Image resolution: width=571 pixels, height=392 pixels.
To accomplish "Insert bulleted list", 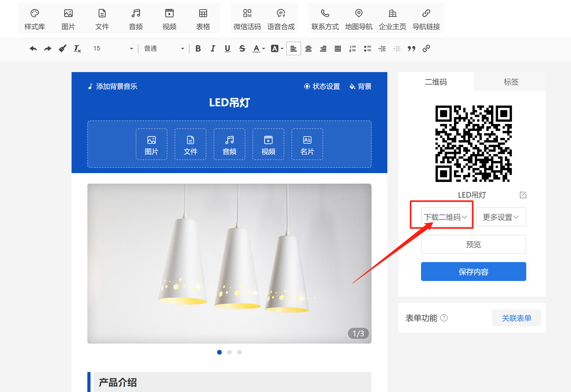I will click(x=367, y=48).
